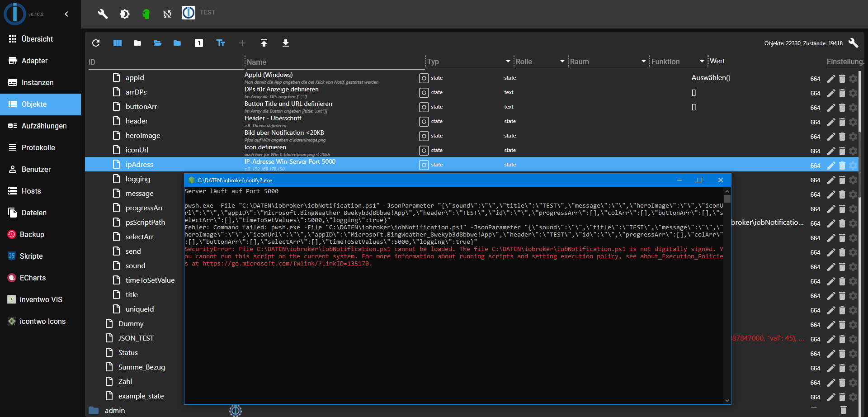Click the notify2.exe console window title

235,180
